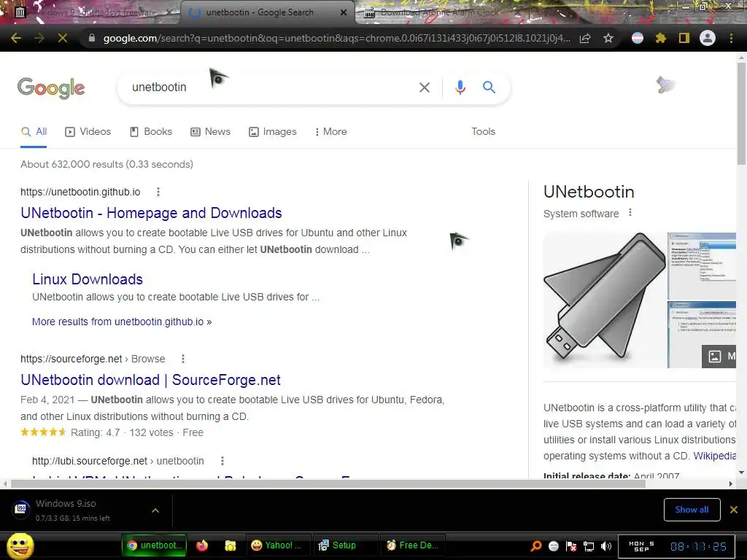Click the scroll-right arrow of horizontal scrollbar
This screenshot has height=560, width=747.
(x=731, y=484)
